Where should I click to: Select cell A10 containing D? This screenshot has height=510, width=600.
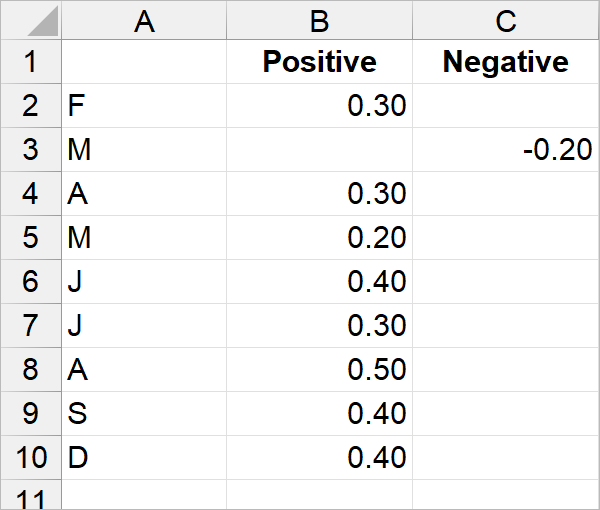(144, 458)
